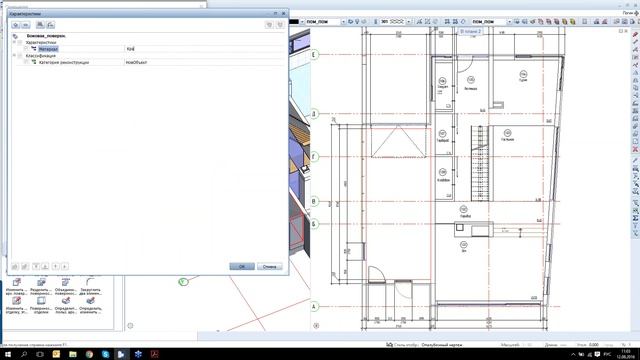Click the taskbar search magnifier
The height and width of the screenshot is (360, 640).
click(x=24, y=354)
